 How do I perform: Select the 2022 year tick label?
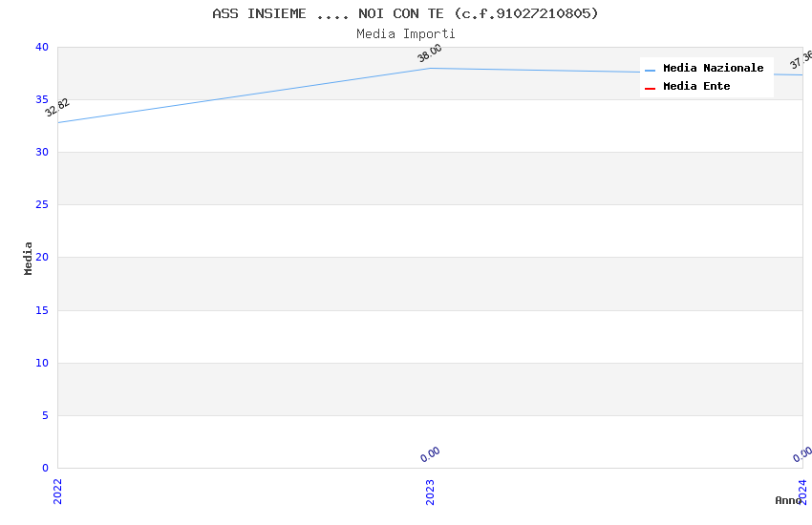(57, 491)
